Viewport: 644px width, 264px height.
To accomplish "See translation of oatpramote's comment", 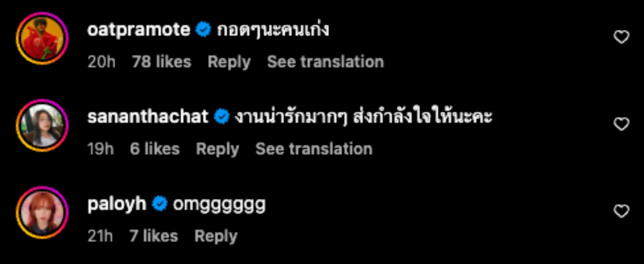I will tap(325, 62).
